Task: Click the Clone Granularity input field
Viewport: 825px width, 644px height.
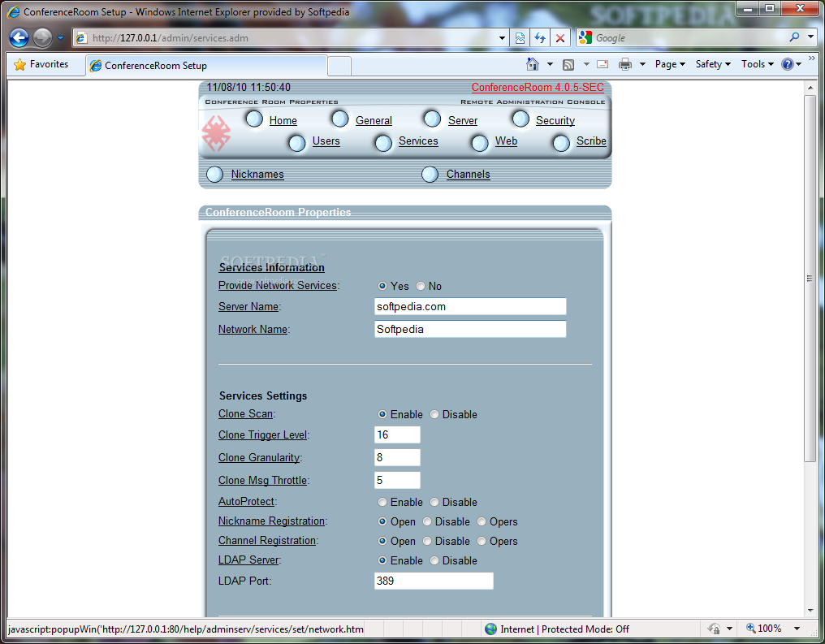Action: tap(397, 458)
